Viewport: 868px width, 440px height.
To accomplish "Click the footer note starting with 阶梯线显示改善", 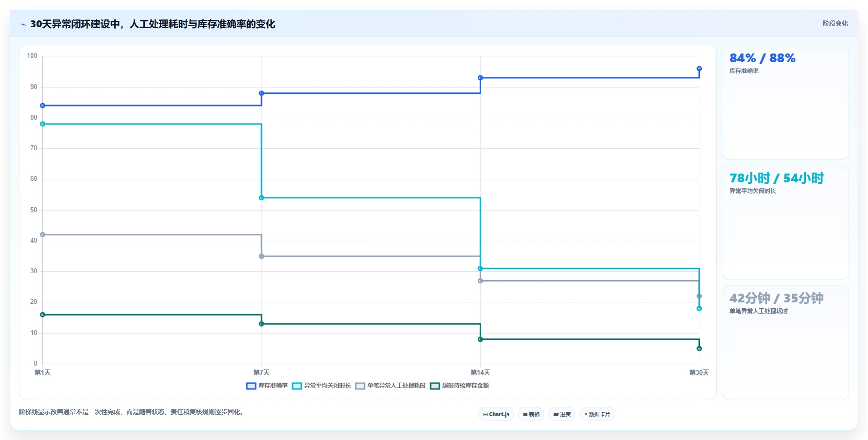I will (x=132, y=412).
